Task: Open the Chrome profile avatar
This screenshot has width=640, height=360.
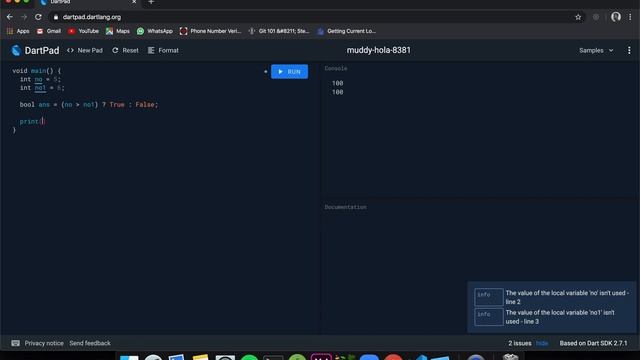Action: [616, 17]
